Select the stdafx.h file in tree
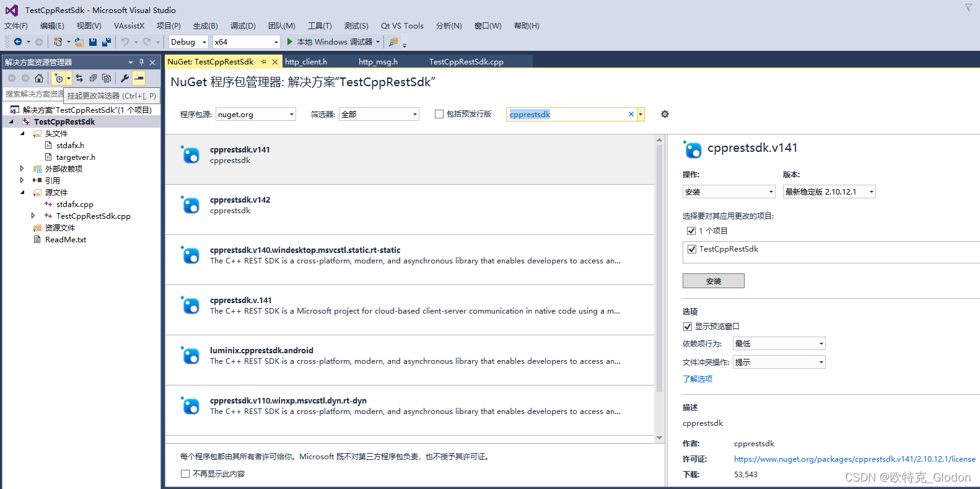This screenshot has height=489, width=980. (x=70, y=145)
